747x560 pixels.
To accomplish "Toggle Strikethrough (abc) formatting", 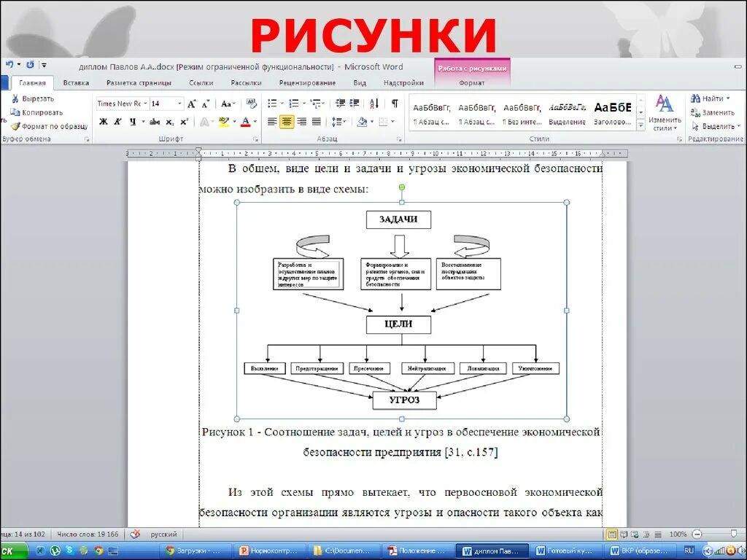I will [155, 122].
